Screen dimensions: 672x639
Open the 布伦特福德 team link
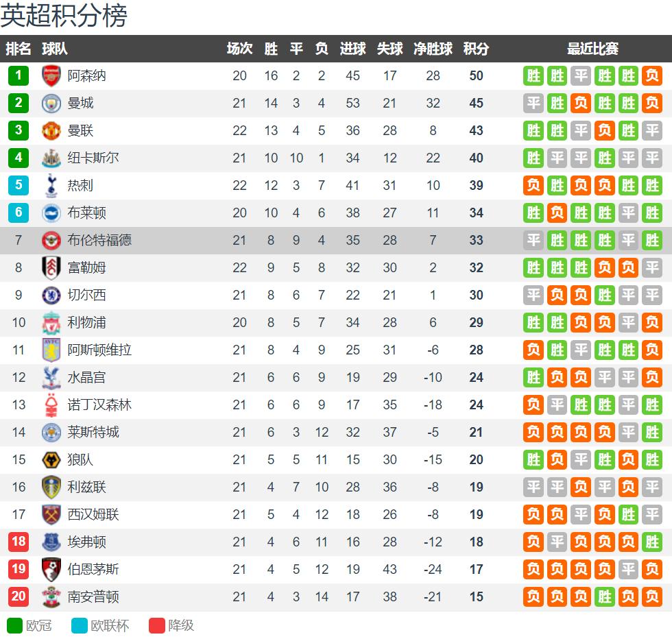pyautogui.click(x=99, y=240)
